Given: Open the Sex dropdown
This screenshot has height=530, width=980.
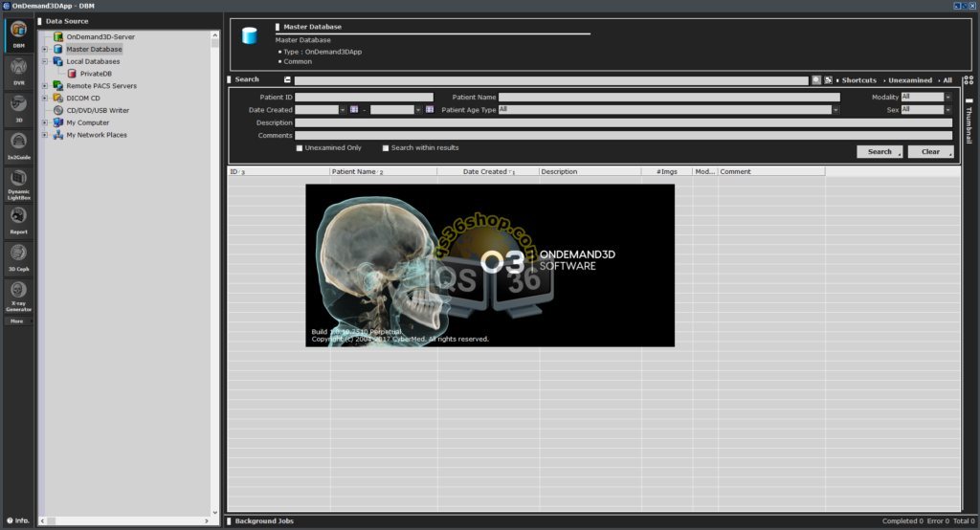Looking at the screenshot, I should (x=947, y=110).
